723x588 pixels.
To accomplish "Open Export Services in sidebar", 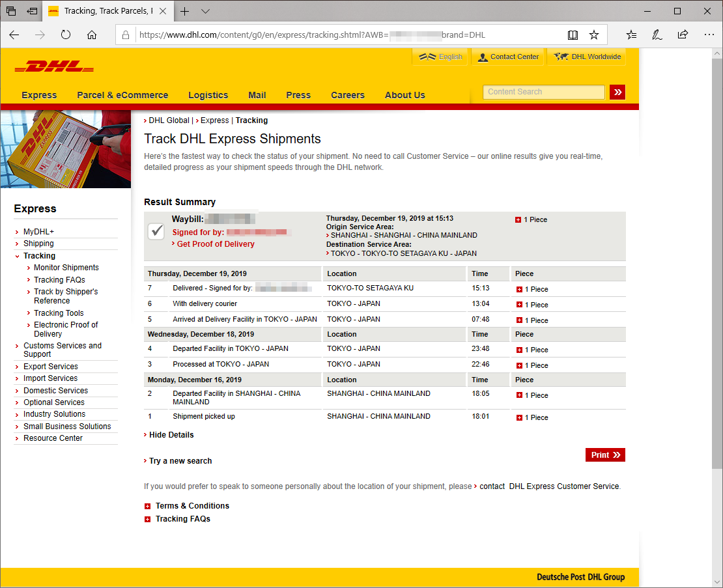I will pyautogui.click(x=51, y=367).
